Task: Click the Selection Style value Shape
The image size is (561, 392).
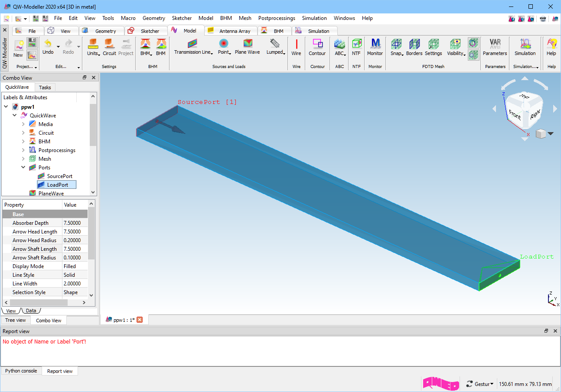Action: pyautogui.click(x=75, y=292)
